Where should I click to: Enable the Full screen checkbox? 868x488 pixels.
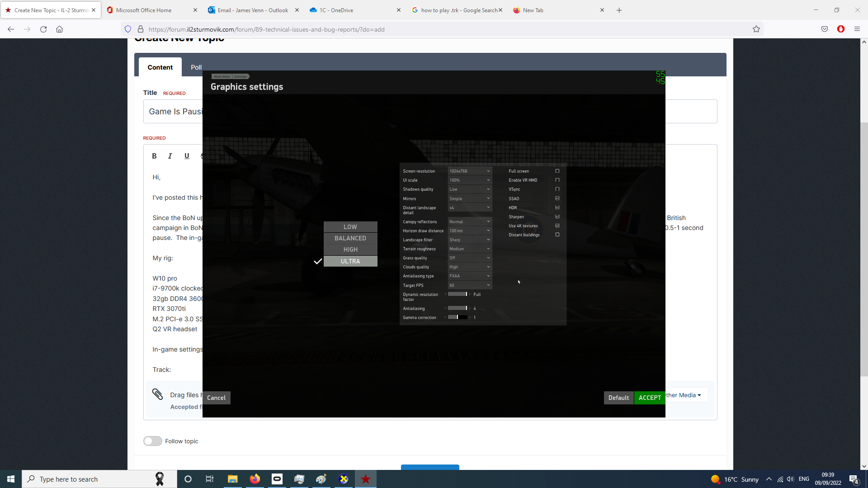[557, 171]
